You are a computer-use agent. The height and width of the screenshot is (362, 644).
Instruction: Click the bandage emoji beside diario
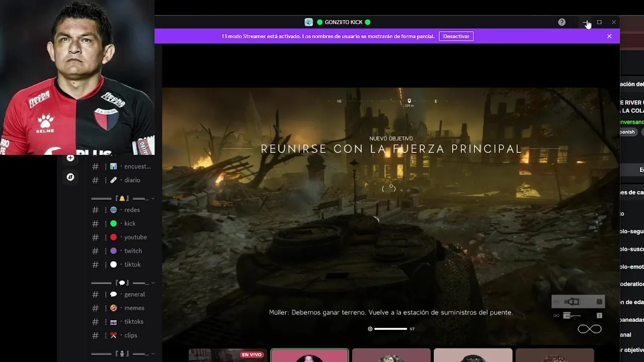point(114,180)
